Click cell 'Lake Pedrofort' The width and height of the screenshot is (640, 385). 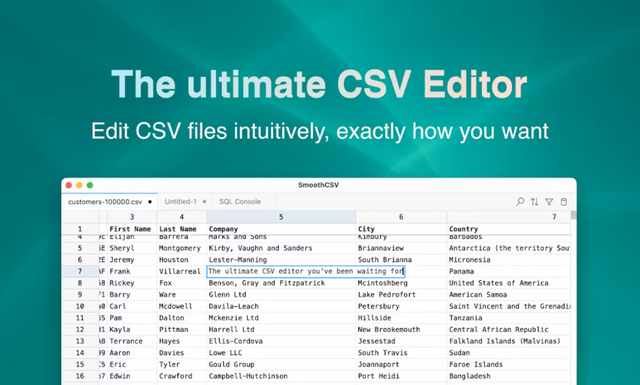pyautogui.click(x=401, y=295)
